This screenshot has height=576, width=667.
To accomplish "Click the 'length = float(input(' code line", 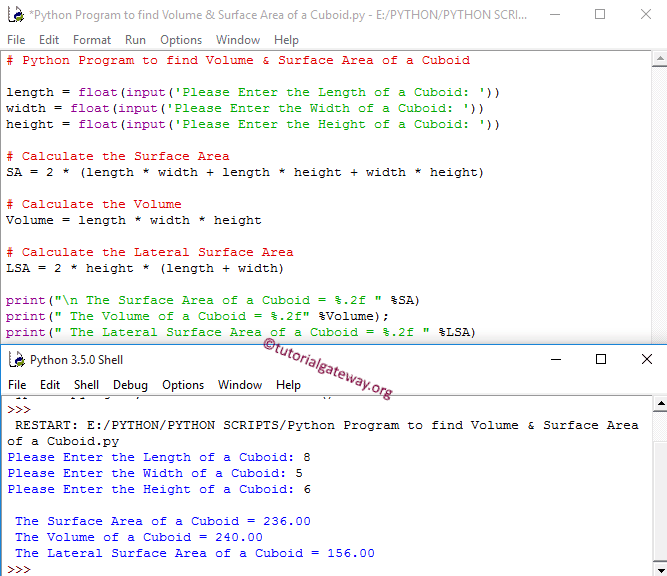I will tap(253, 92).
